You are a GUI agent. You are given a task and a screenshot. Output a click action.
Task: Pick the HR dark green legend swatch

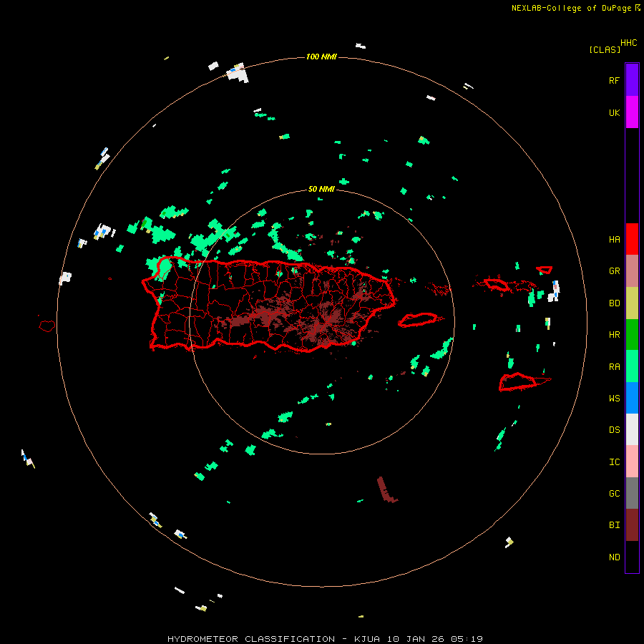pyautogui.click(x=632, y=335)
